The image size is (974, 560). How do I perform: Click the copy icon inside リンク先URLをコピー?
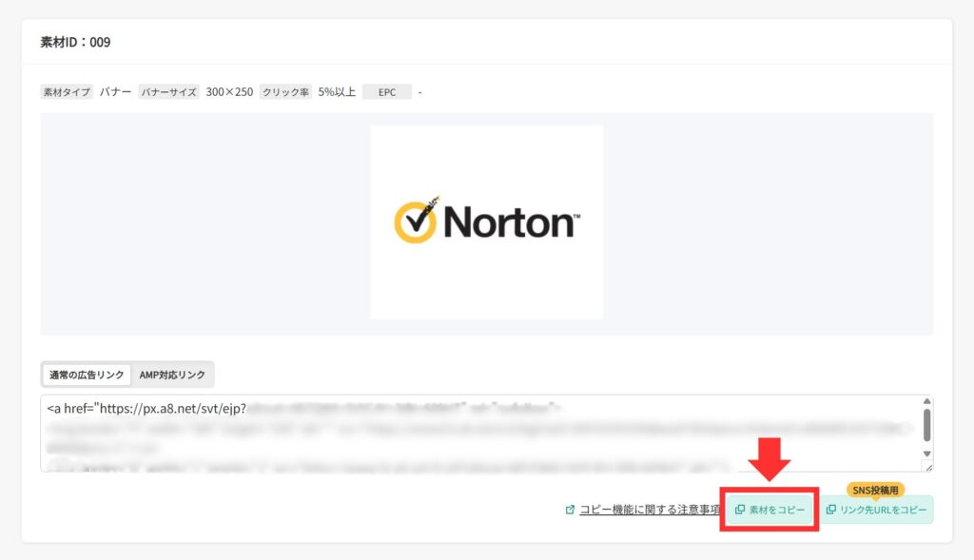click(x=830, y=509)
